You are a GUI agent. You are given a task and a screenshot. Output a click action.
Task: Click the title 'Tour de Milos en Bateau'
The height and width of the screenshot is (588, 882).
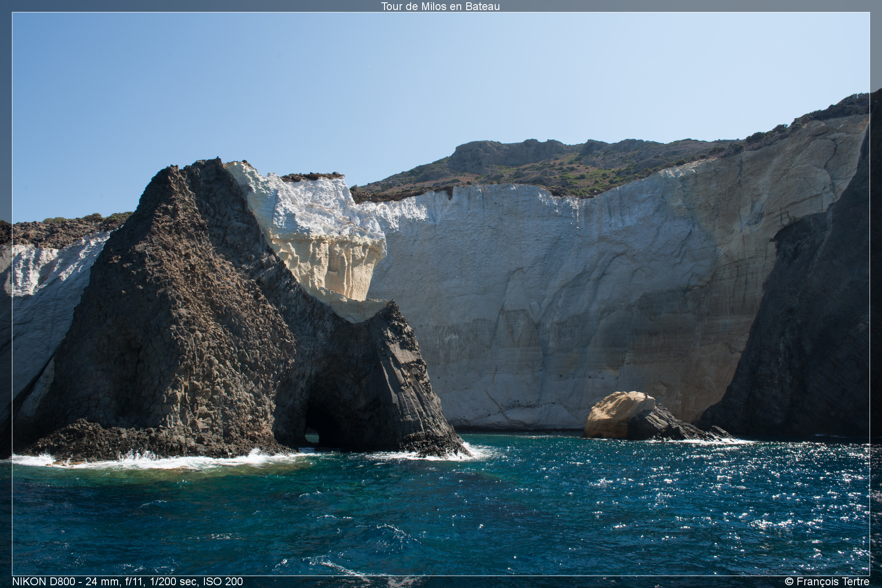[x=441, y=6]
